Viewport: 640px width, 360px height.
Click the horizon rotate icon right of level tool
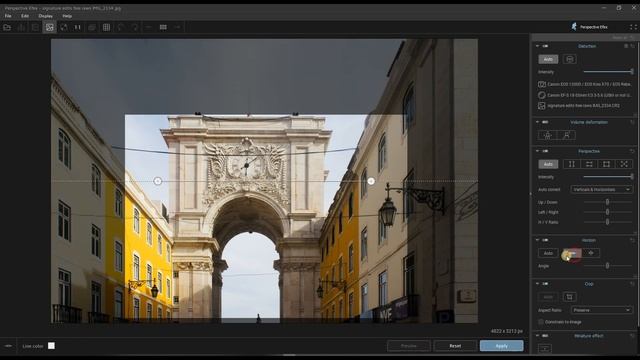pyautogui.click(x=591, y=253)
